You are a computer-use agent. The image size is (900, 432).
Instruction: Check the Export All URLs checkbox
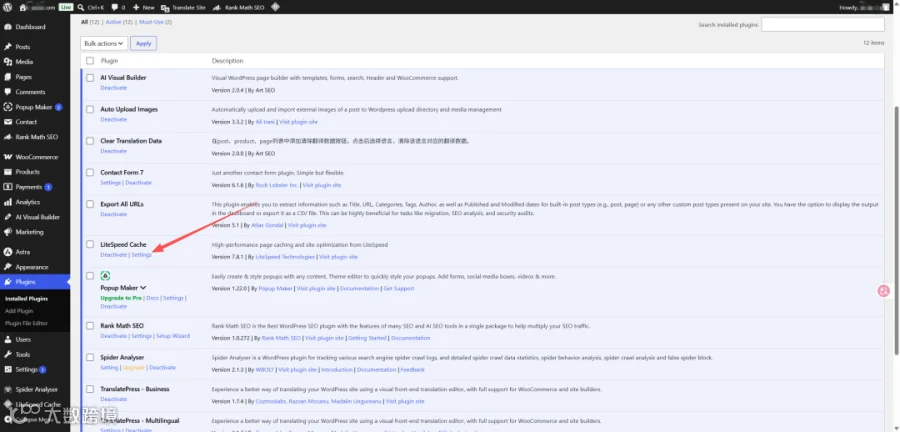tap(90, 204)
